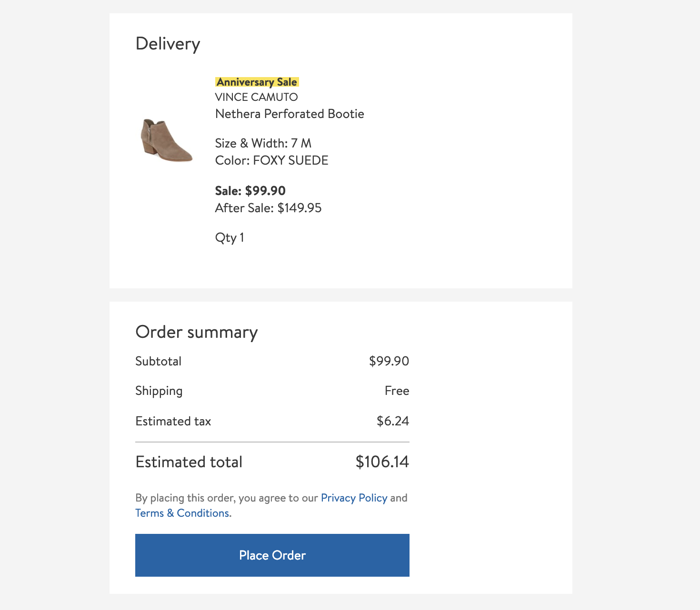Click the Qty 1 label
Viewport: 700px width, 610px height.
[x=230, y=237]
